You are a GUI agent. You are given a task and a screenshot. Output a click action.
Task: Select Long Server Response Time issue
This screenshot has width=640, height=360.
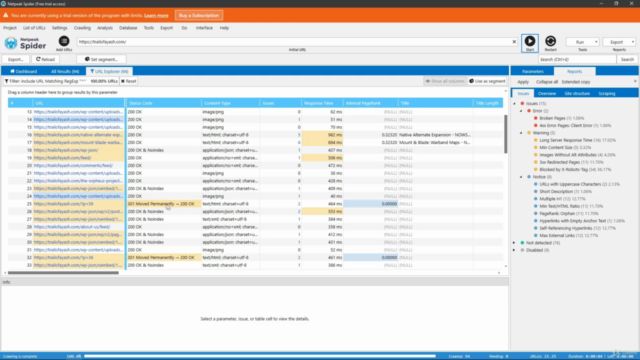click(577, 140)
